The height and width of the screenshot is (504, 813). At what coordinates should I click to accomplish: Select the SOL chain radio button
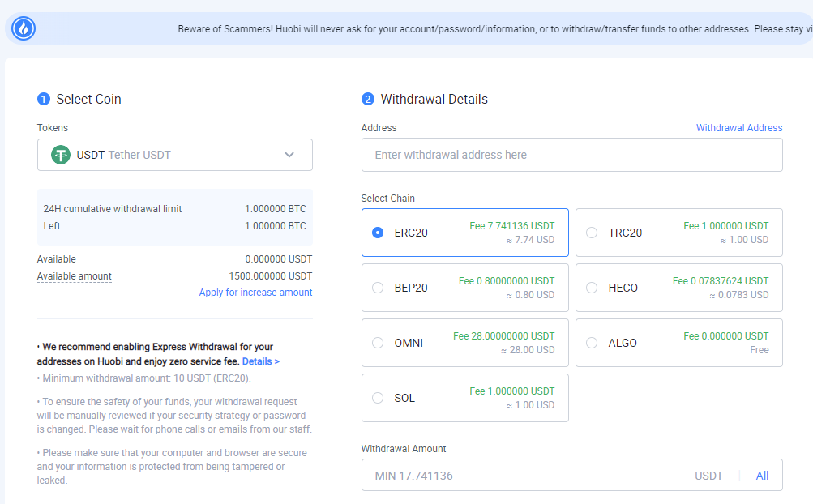point(378,398)
